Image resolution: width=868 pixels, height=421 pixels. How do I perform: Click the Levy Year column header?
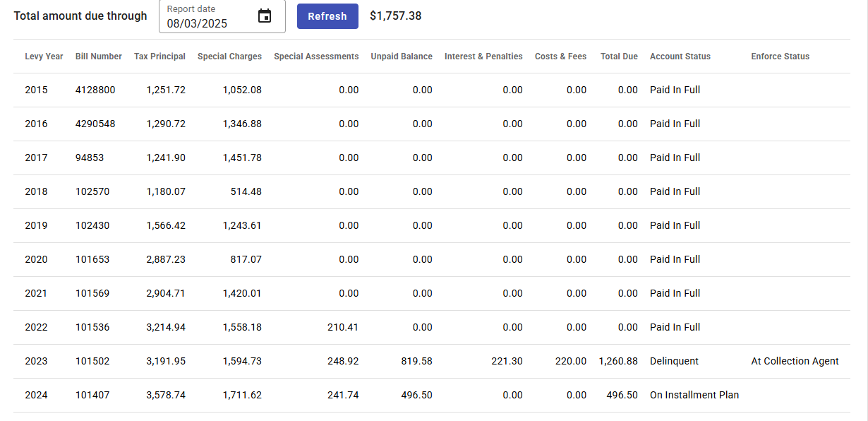pyautogui.click(x=44, y=57)
